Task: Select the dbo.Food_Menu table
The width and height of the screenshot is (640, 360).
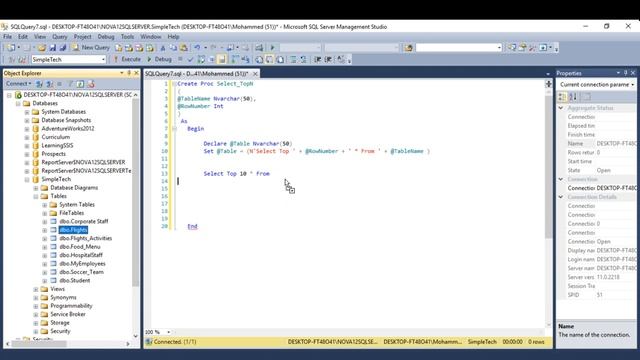Action: [x=80, y=247]
